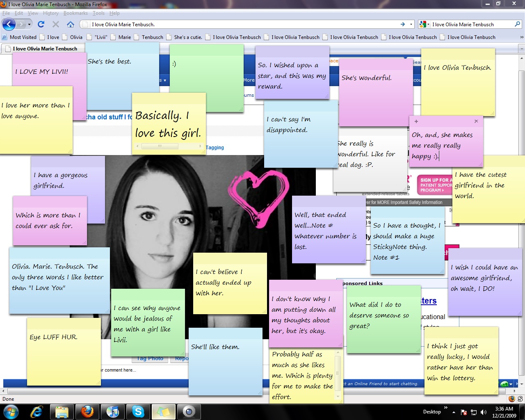Open the back/forward history dropdown arrow

point(29,25)
